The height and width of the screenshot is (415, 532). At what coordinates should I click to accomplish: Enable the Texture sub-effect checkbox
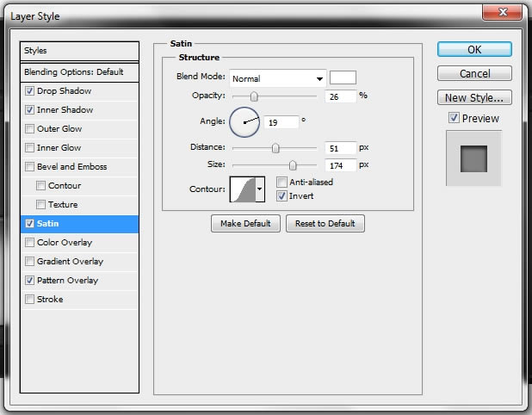click(40, 205)
